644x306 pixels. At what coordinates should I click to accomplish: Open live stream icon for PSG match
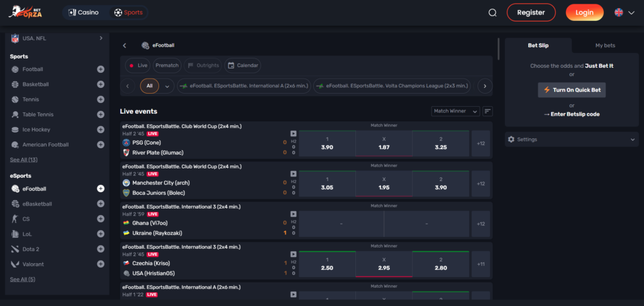(x=293, y=133)
